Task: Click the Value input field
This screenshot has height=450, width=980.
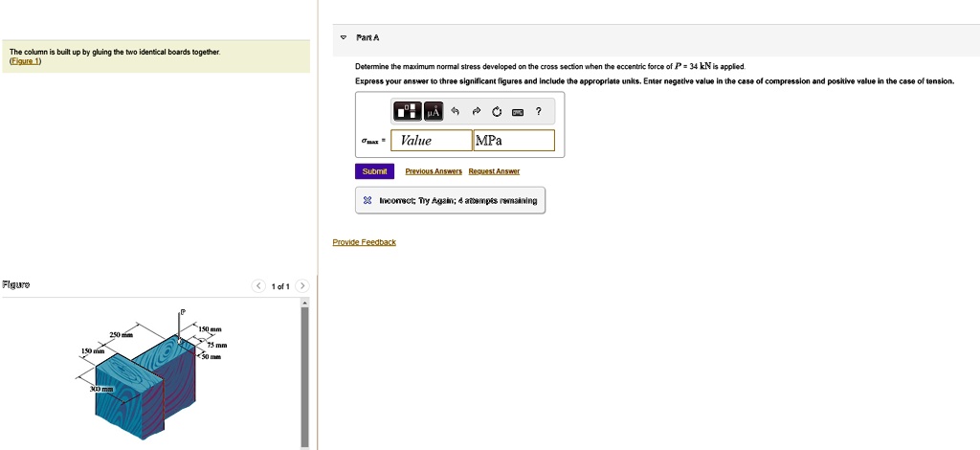Action: pos(432,141)
